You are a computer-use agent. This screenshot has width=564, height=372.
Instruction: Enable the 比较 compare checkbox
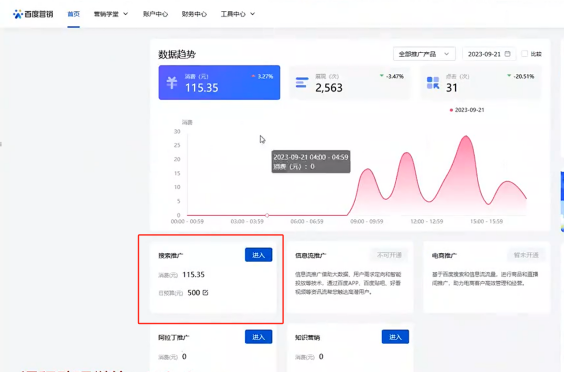point(524,54)
